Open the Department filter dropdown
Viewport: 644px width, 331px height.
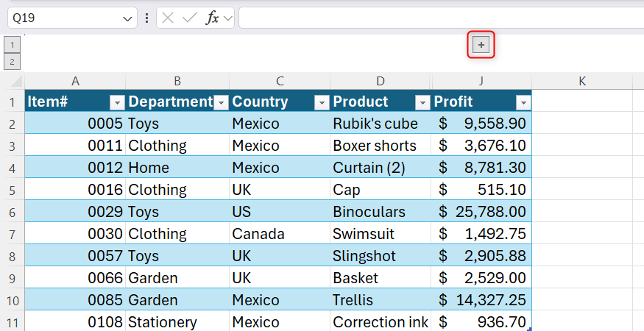point(222,103)
